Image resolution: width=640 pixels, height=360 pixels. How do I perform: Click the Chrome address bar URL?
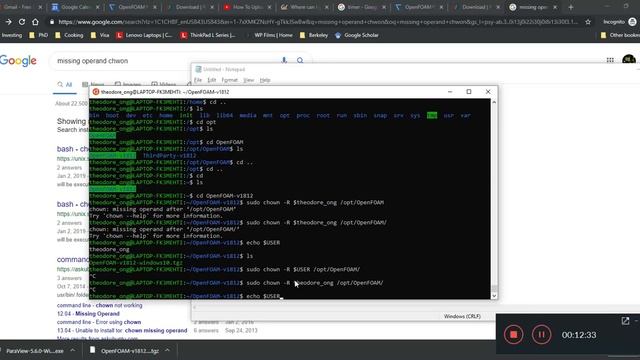coord(318,22)
